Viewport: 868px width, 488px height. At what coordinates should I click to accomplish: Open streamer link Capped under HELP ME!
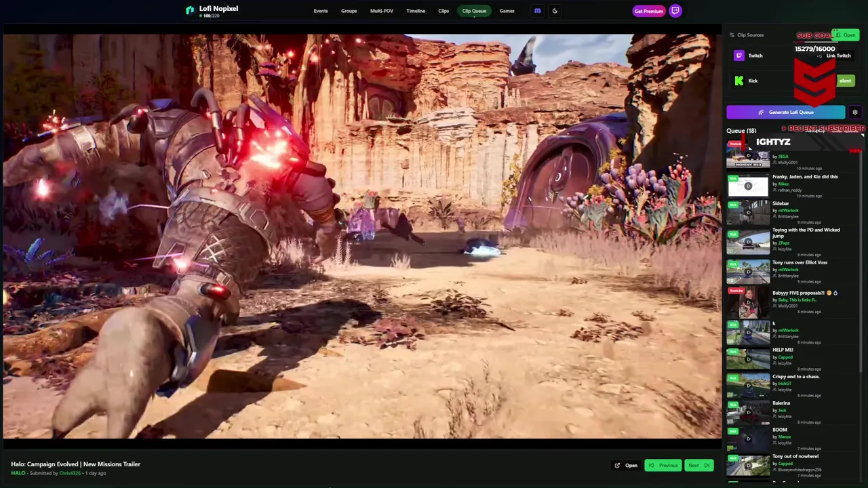pos(785,357)
